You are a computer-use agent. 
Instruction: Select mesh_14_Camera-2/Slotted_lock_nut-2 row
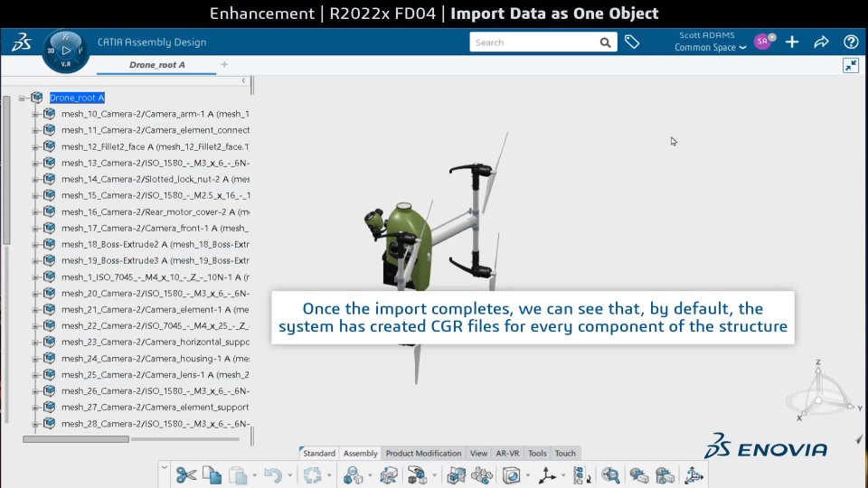point(155,179)
